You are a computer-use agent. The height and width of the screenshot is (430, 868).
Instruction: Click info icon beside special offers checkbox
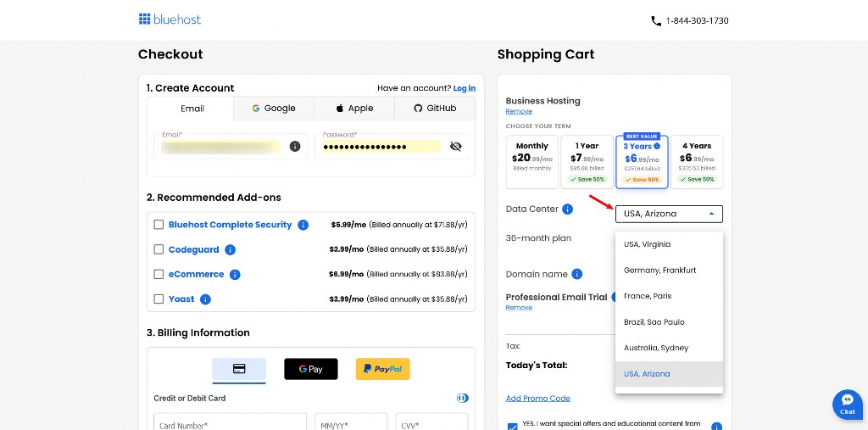pos(716,427)
